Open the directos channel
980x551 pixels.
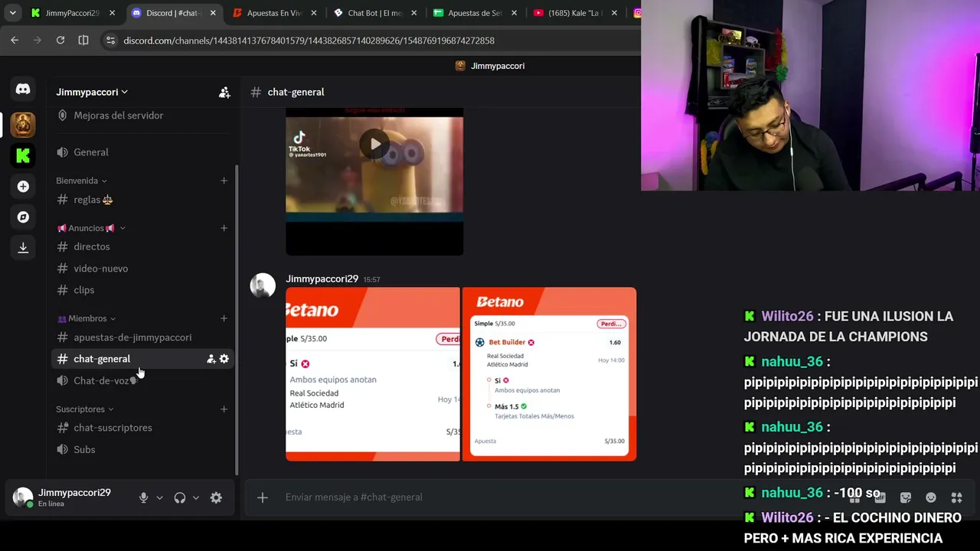142,247
